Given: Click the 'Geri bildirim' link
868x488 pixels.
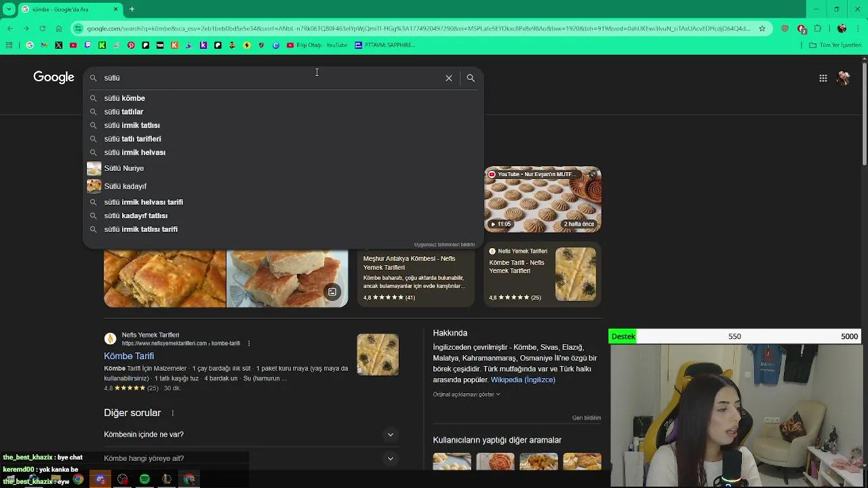Looking at the screenshot, I should 587,418.
